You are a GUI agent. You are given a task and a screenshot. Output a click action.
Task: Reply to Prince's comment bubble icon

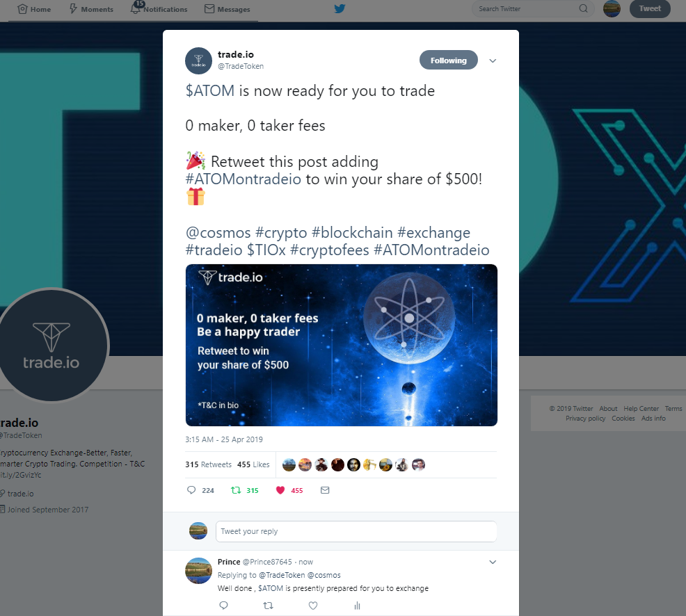223,606
